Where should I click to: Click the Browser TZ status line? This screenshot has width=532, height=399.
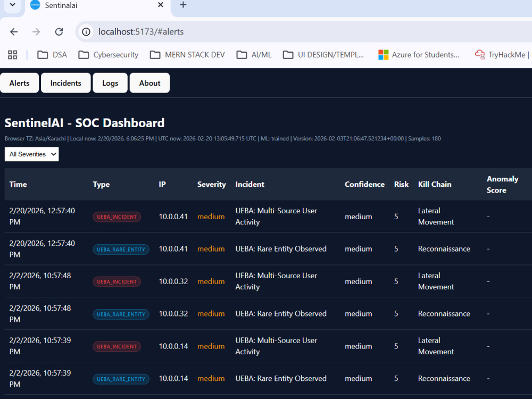point(222,138)
